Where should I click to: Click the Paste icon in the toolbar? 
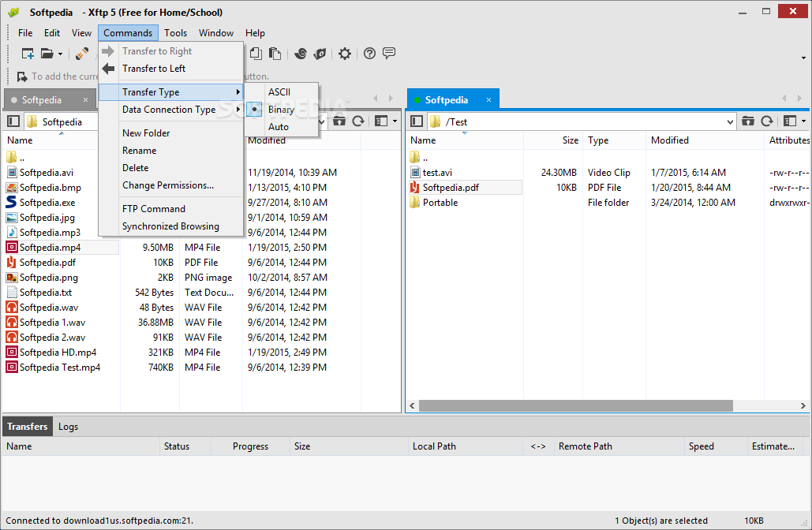pos(275,54)
